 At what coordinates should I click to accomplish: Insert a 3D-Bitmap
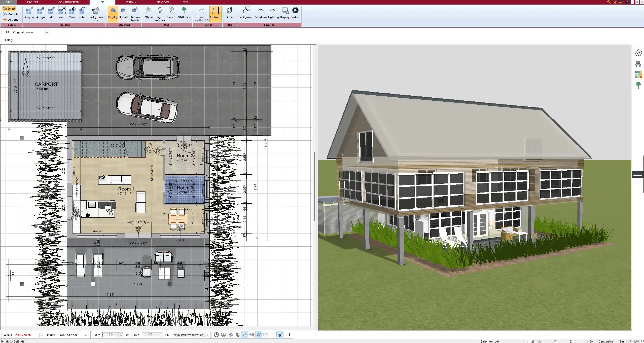tap(185, 13)
